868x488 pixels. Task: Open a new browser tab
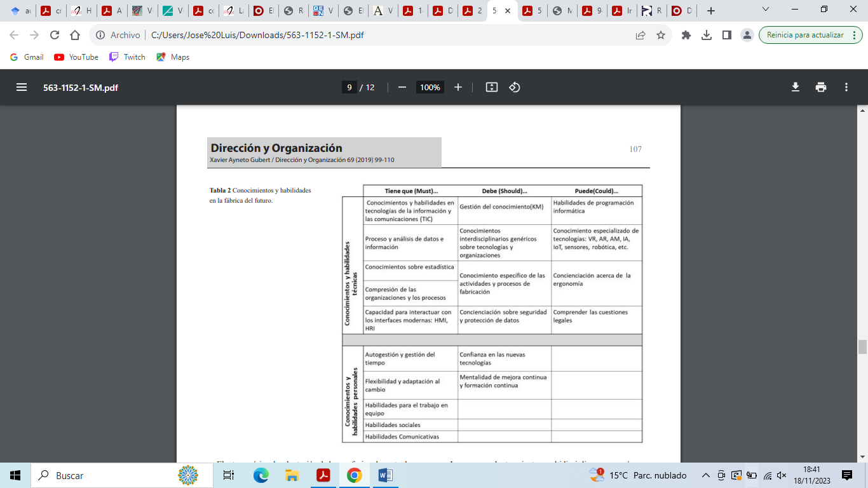pos(710,11)
